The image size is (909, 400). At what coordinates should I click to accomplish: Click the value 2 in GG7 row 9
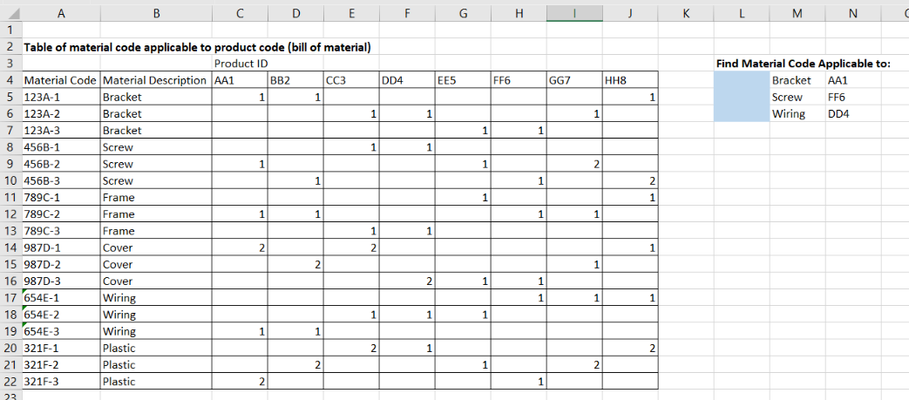click(574, 164)
